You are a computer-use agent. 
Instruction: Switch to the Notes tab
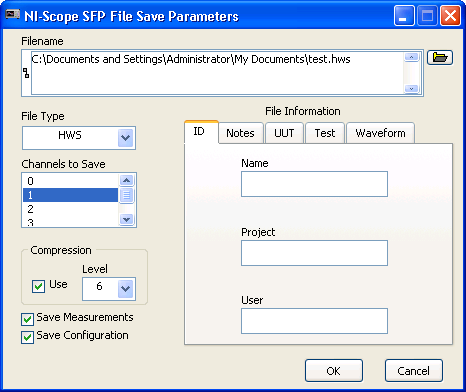(x=241, y=133)
